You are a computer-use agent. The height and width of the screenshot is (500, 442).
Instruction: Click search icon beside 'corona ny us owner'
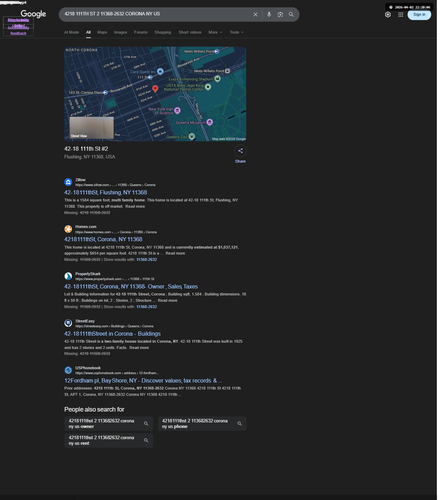pyautogui.click(x=146, y=423)
